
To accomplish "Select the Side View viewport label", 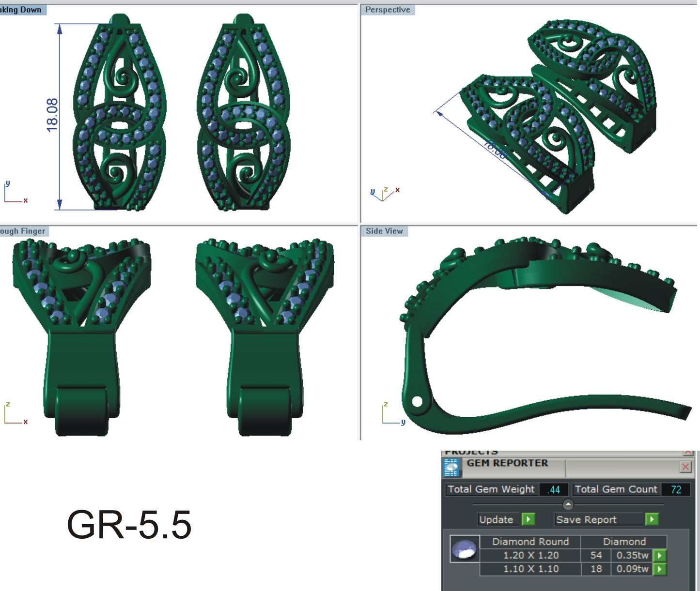I will click(384, 231).
